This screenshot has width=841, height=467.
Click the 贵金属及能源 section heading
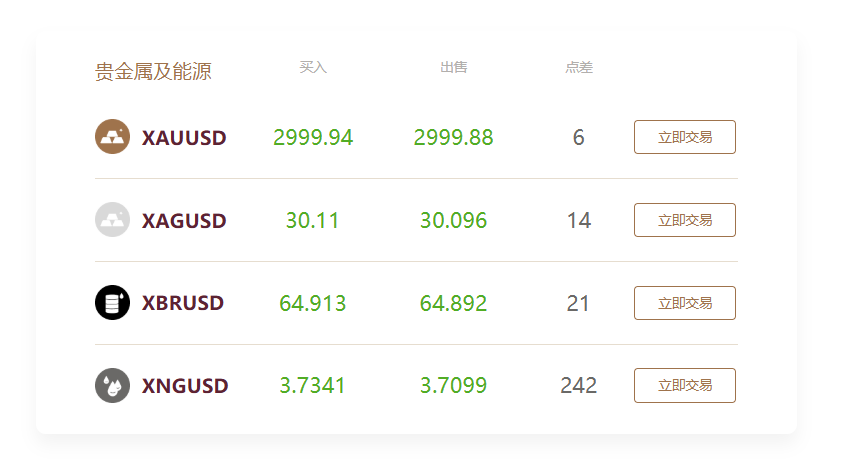click(153, 72)
